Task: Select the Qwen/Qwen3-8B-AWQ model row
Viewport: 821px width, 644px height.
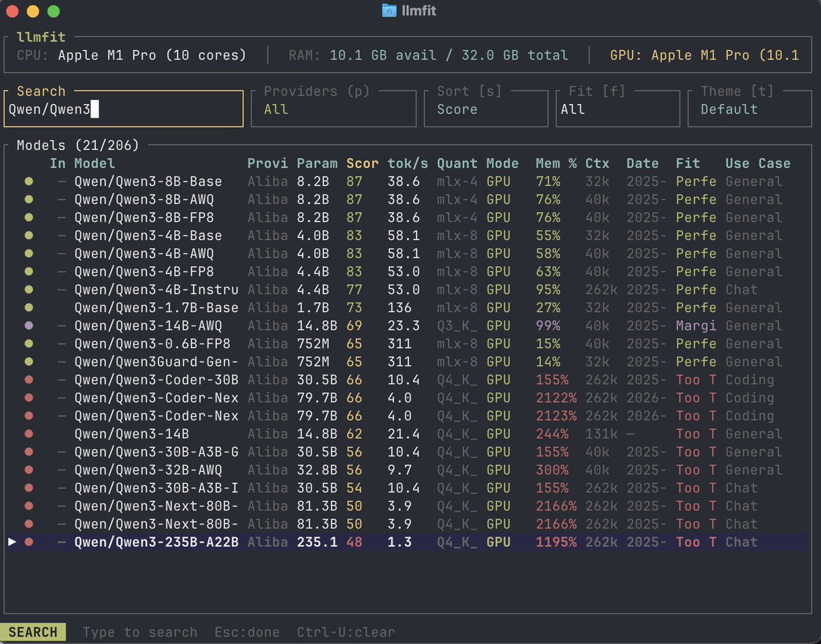Action: click(406, 200)
